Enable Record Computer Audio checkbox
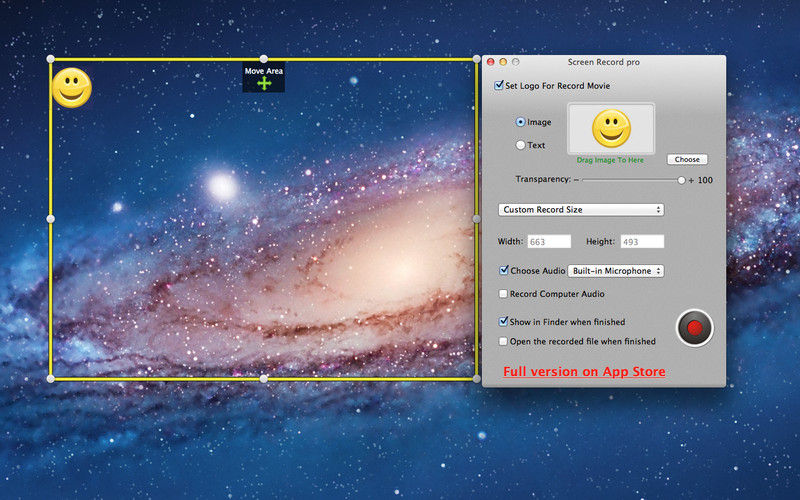This screenshot has height=500, width=800. coord(503,294)
